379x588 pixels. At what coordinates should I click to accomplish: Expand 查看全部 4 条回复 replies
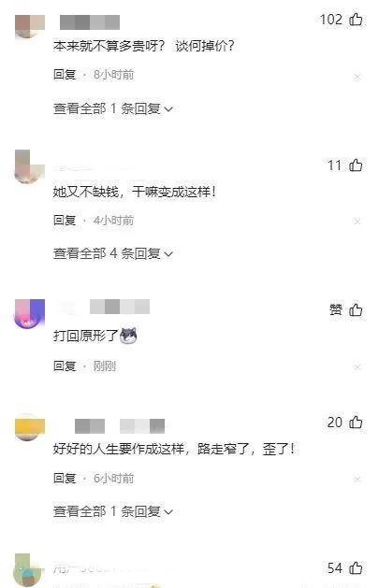[x=112, y=253]
